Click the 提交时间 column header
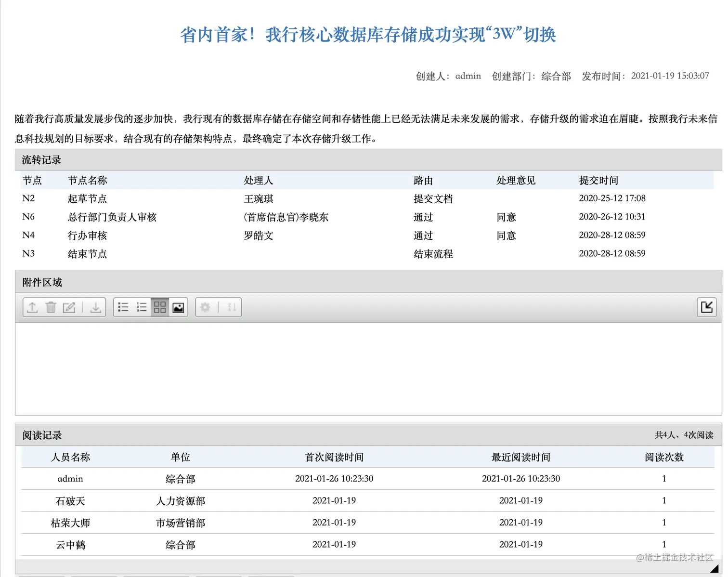 point(598,181)
